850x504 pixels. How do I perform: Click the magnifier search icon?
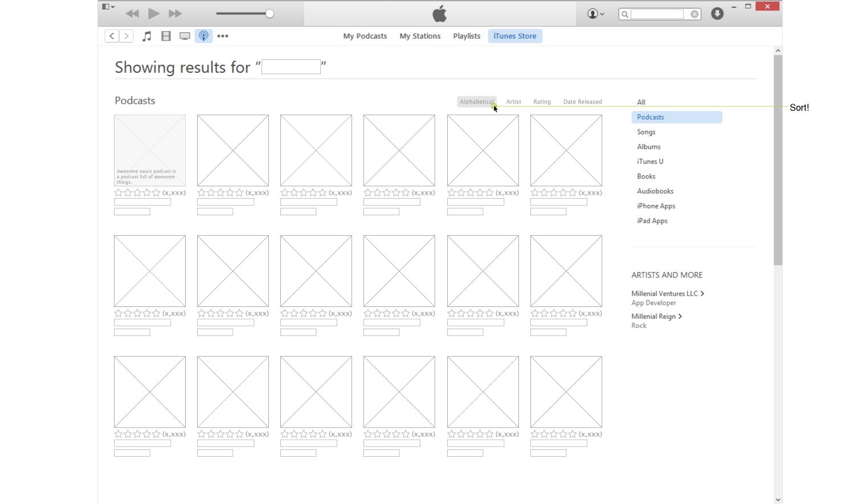(x=625, y=14)
